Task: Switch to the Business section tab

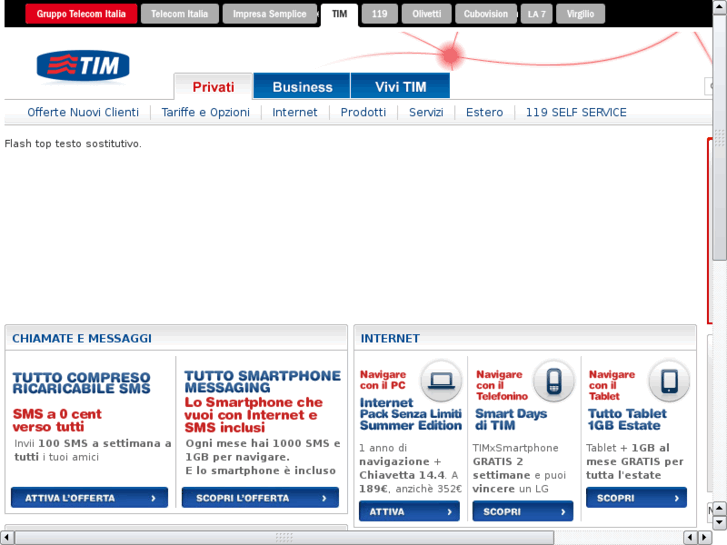Action: coord(302,87)
